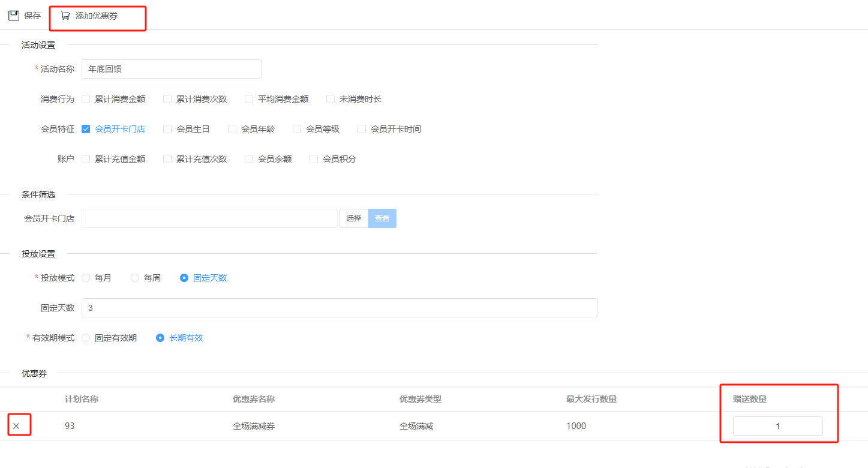Image resolution: width=868 pixels, height=468 pixels.
Task: Click the 会员开卡门店 filter input field
Action: tap(209, 218)
